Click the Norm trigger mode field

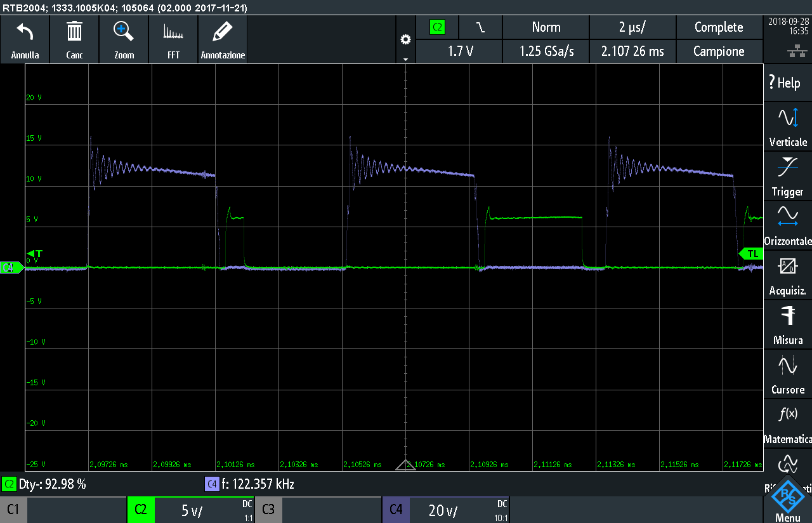[x=546, y=27]
